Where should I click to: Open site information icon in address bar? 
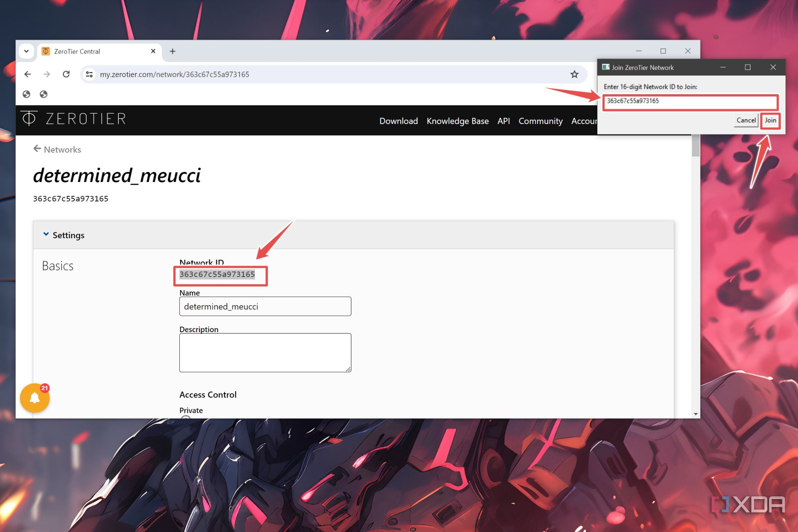(89, 74)
